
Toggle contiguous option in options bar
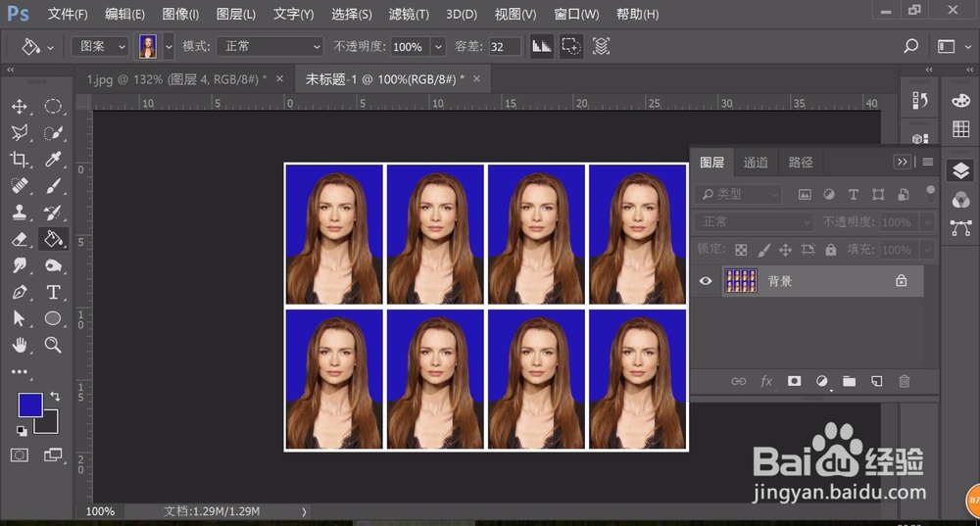(x=570, y=46)
